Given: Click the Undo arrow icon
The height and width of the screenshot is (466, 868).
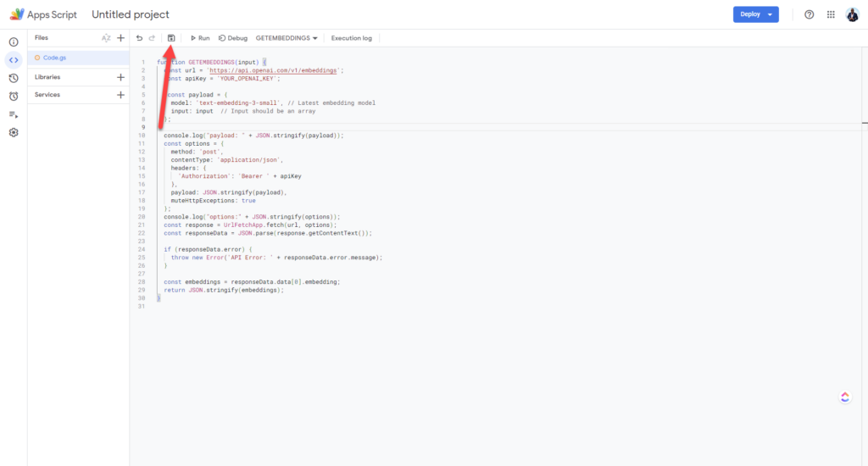Looking at the screenshot, I should point(139,38).
